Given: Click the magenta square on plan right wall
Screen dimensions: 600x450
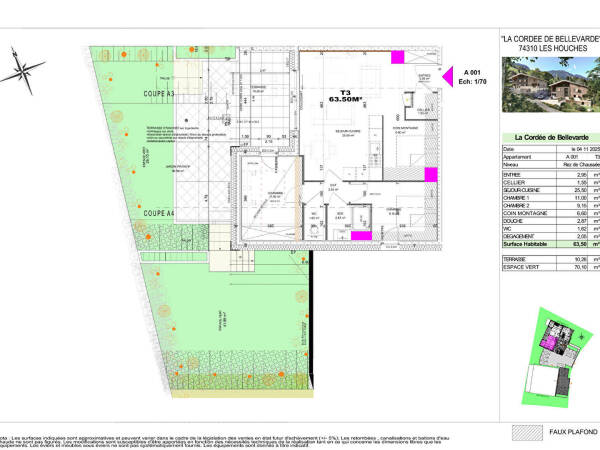Looking at the screenshot, I should 431,174.
